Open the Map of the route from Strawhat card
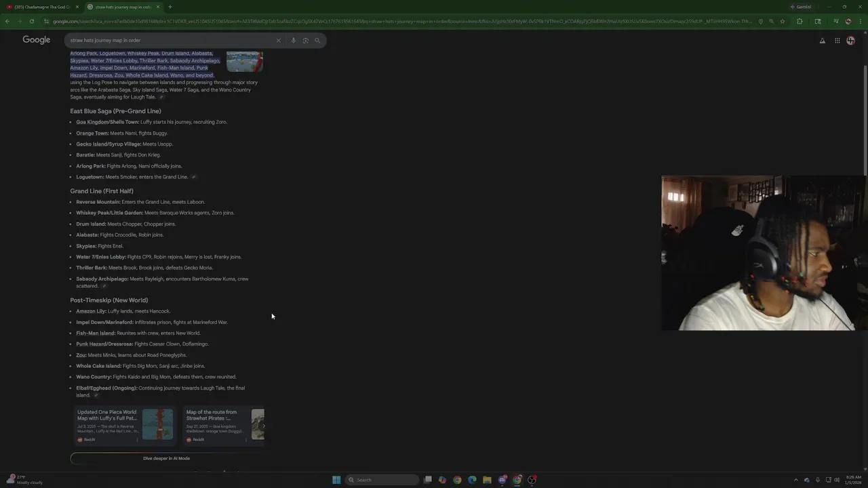 click(x=223, y=426)
